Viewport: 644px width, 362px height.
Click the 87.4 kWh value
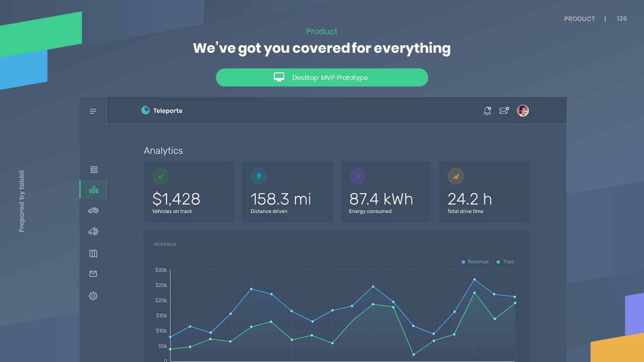381,199
